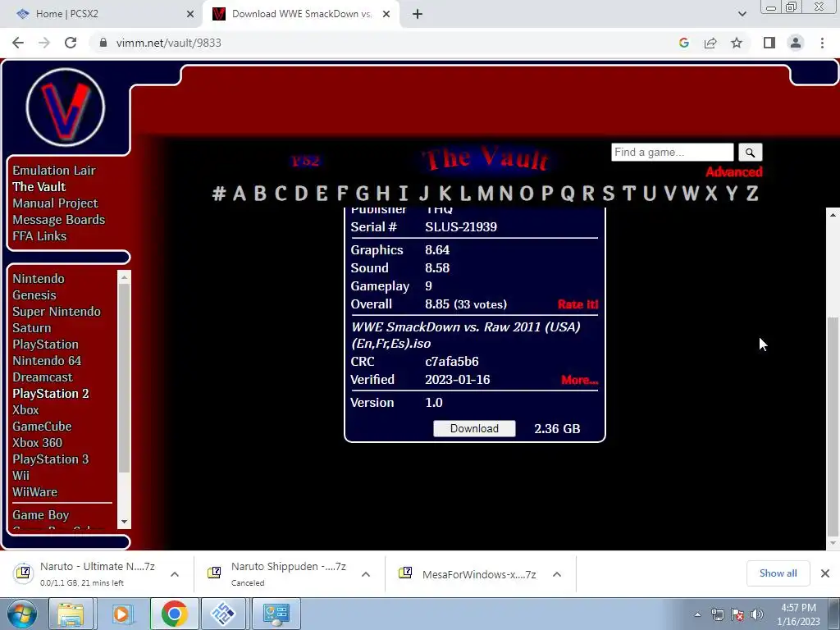Click the Rate it! link

click(x=577, y=305)
